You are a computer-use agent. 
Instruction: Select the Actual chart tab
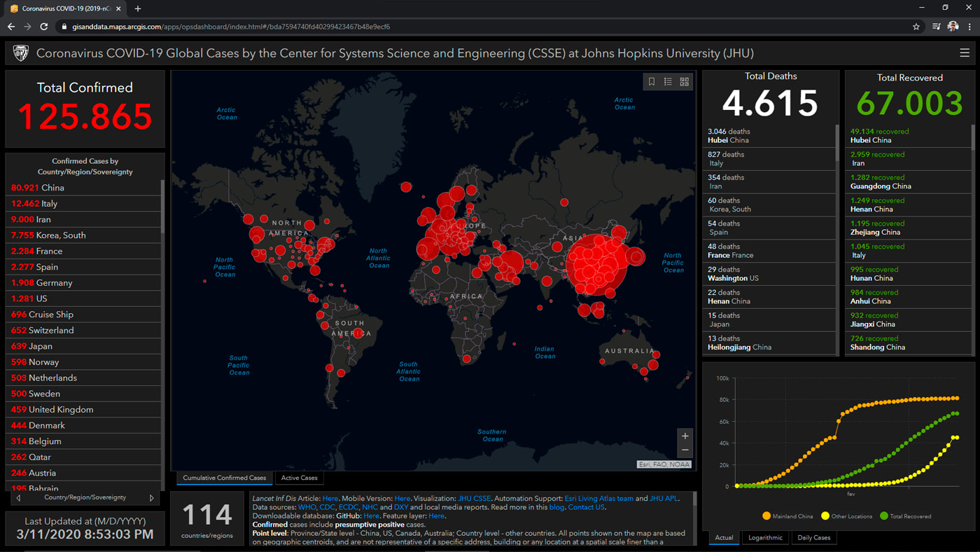(x=724, y=538)
